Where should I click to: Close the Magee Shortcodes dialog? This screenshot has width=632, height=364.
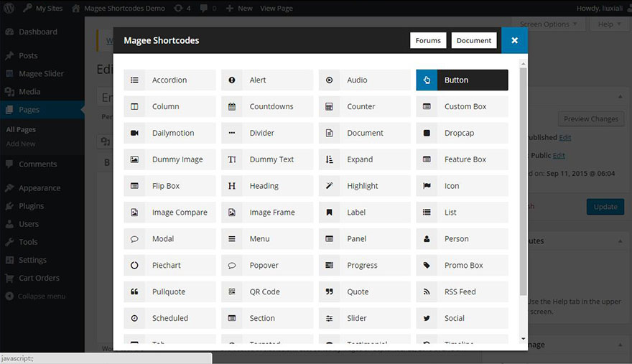[514, 41]
